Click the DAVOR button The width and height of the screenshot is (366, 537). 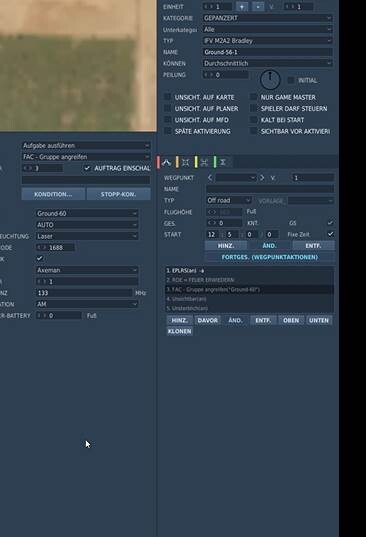(207, 320)
